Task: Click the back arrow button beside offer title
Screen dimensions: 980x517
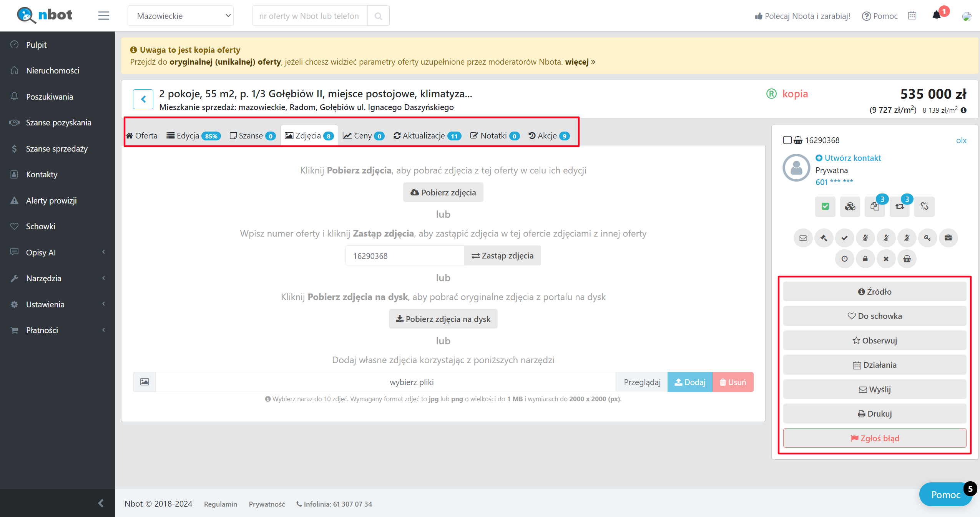Action: click(143, 99)
